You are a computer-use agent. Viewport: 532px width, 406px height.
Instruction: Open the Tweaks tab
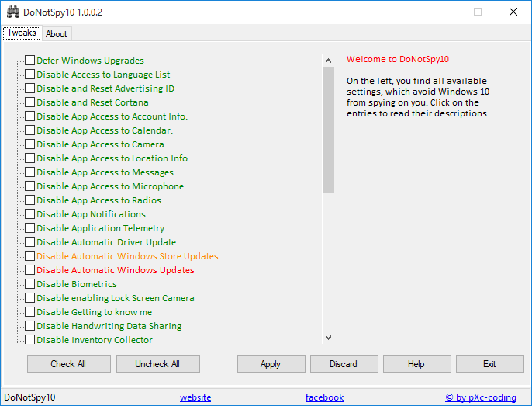22,33
